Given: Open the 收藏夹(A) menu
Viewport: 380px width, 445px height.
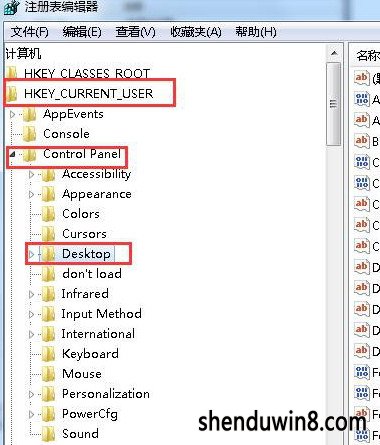Looking at the screenshot, I should point(196,32).
